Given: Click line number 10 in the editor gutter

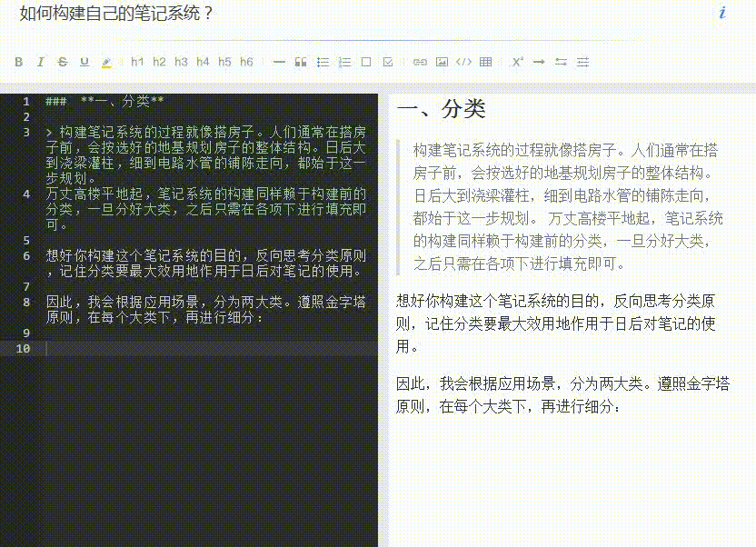Looking at the screenshot, I should point(22,348).
